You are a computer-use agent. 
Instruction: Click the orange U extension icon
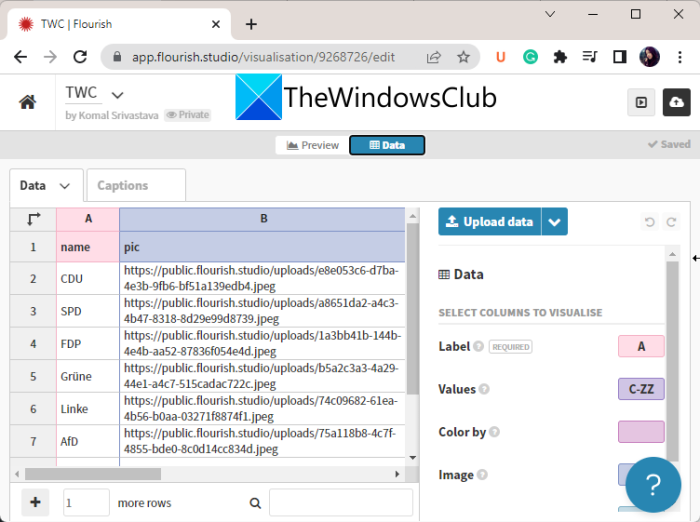(500, 57)
